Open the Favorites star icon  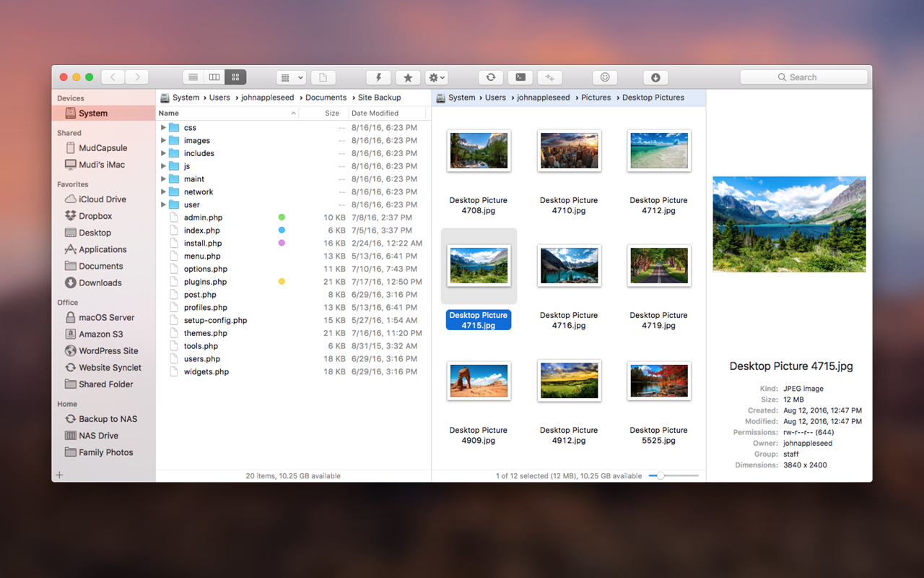[x=407, y=77]
